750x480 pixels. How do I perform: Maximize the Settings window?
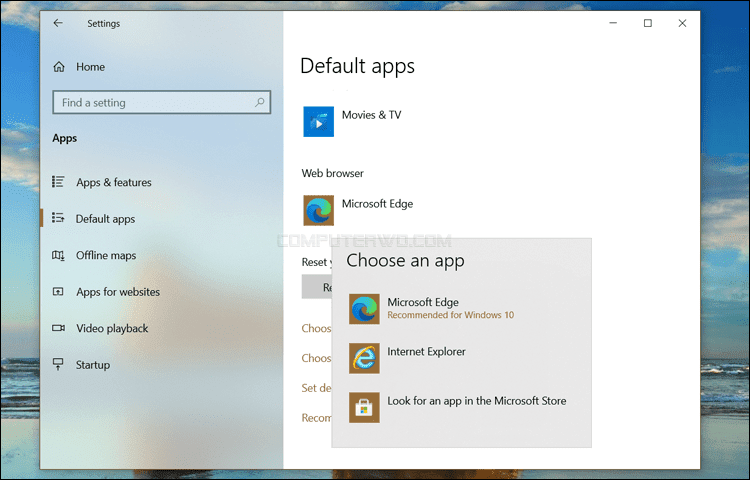point(648,23)
